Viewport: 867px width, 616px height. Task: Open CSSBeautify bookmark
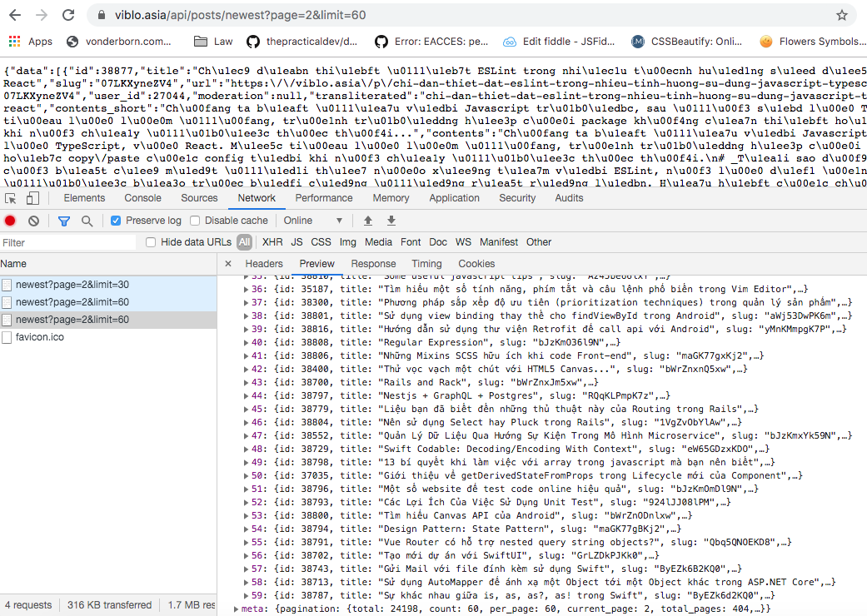coord(686,42)
